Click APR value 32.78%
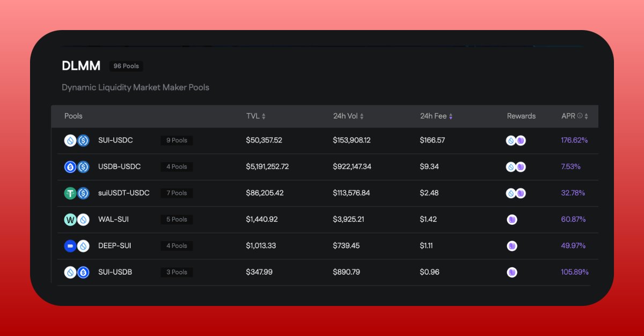Screen dimensions: 644x336 click(573, 193)
